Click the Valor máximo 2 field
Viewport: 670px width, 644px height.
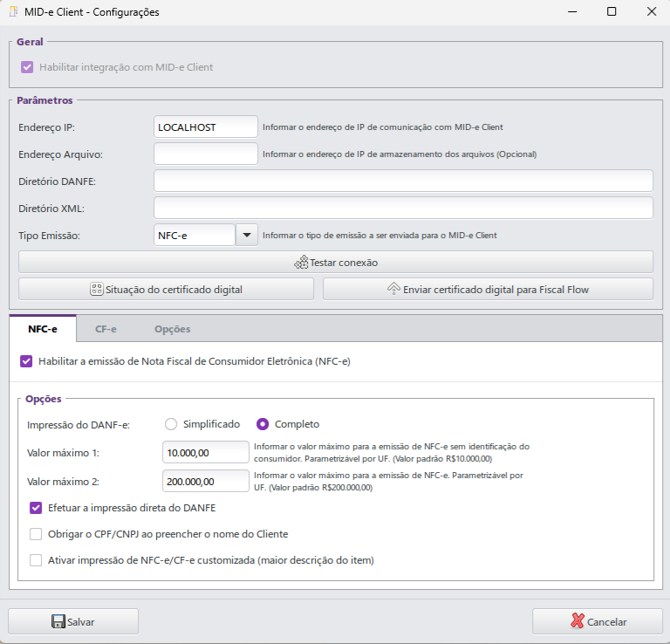206,481
